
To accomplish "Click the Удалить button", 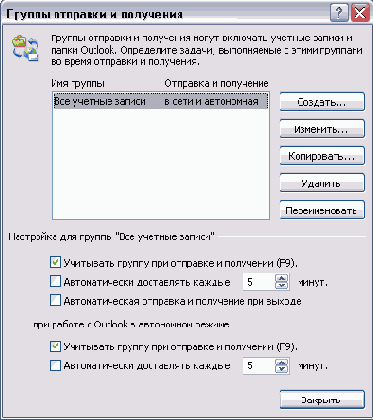I will coord(322,183).
